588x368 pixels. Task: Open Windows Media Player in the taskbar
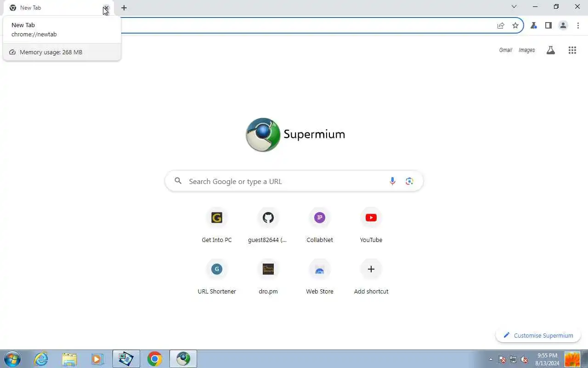click(x=97, y=359)
